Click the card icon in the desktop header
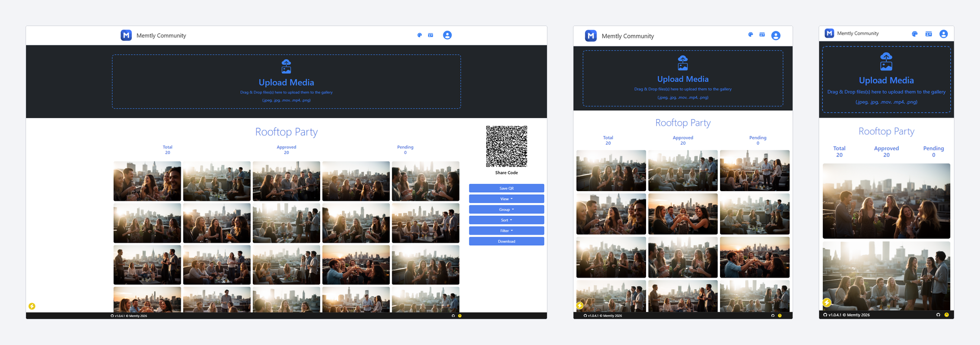The image size is (980, 345). point(431,35)
